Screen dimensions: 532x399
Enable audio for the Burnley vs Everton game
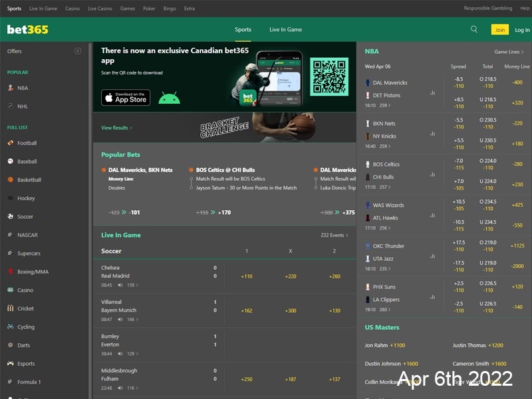[x=120, y=352]
